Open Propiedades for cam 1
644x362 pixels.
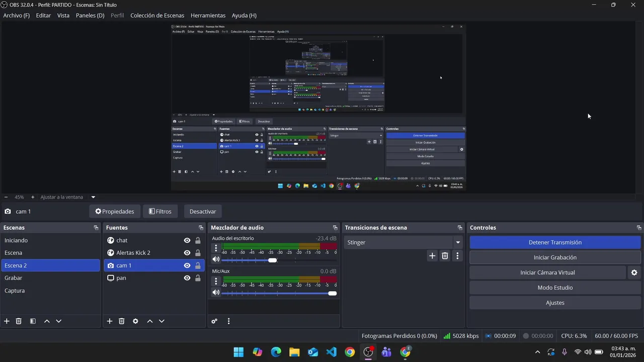point(115,212)
